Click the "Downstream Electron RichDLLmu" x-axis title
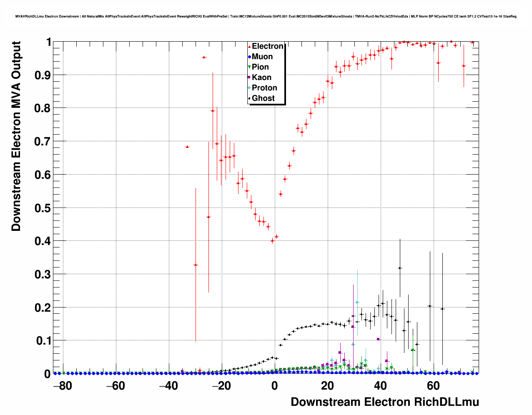This screenshot has width=532, height=415. point(384,402)
